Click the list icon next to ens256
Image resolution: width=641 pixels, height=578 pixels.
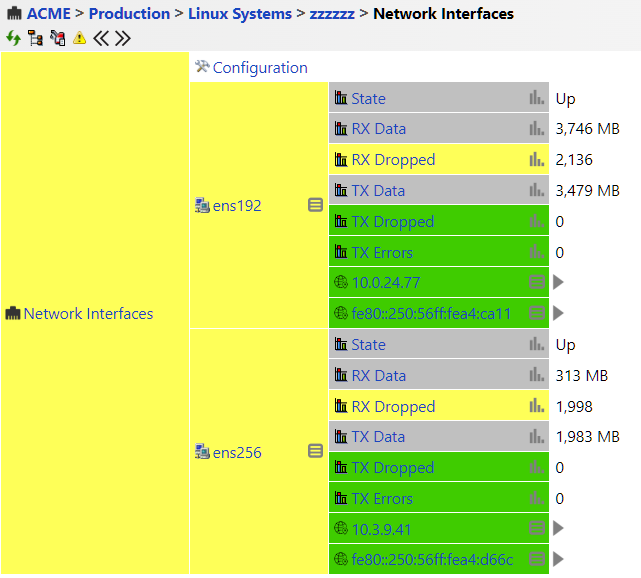tap(315, 452)
